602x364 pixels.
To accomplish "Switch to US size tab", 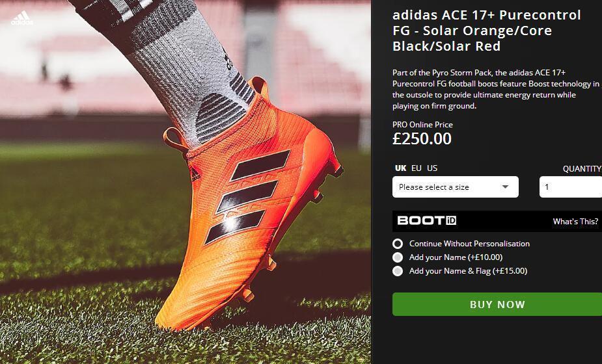I will (x=432, y=168).
